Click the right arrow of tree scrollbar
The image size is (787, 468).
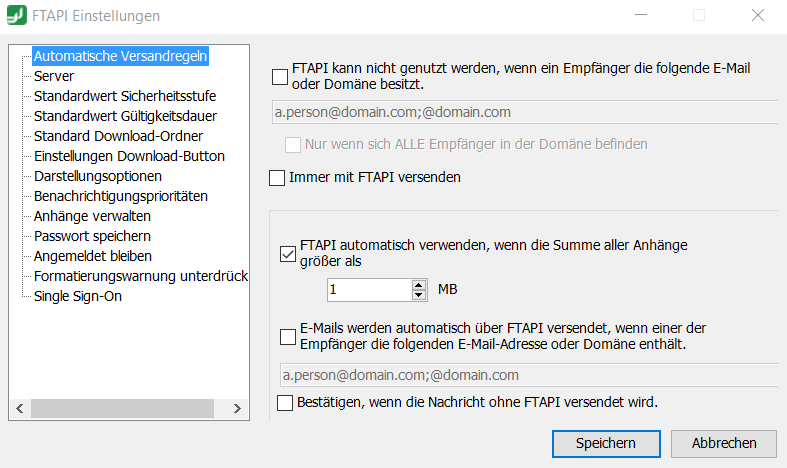pyautogui.click(x=237, y=408)
